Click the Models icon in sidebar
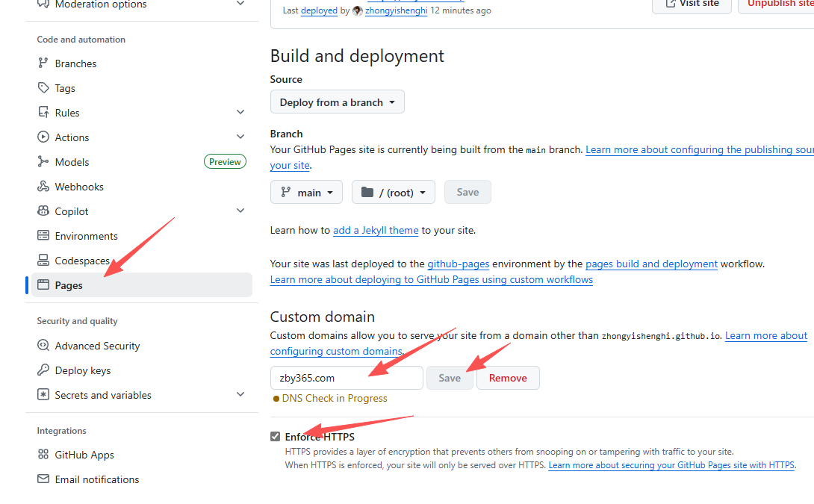This screenshot has width=814, height=504. [43, 161]
